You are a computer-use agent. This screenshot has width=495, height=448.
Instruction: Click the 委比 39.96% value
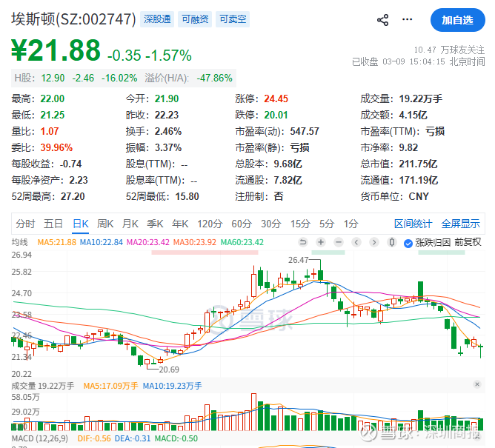pyautogui.click(x=56, y=147)
